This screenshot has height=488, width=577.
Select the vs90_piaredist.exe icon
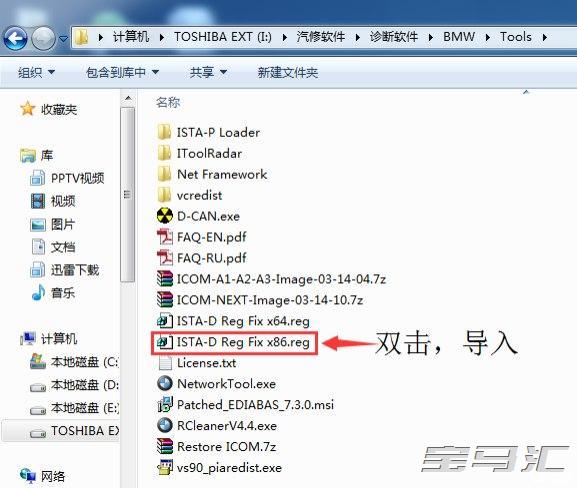164,468
